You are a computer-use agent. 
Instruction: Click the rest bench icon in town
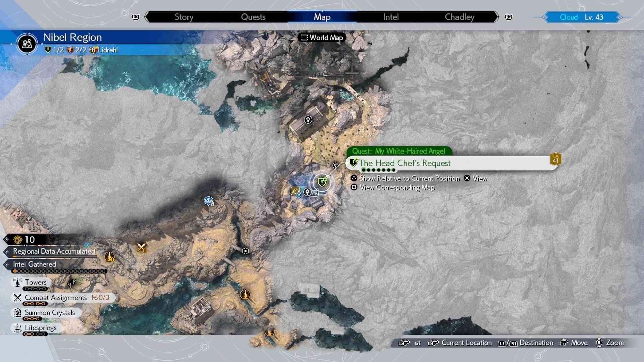pos(315,192)
